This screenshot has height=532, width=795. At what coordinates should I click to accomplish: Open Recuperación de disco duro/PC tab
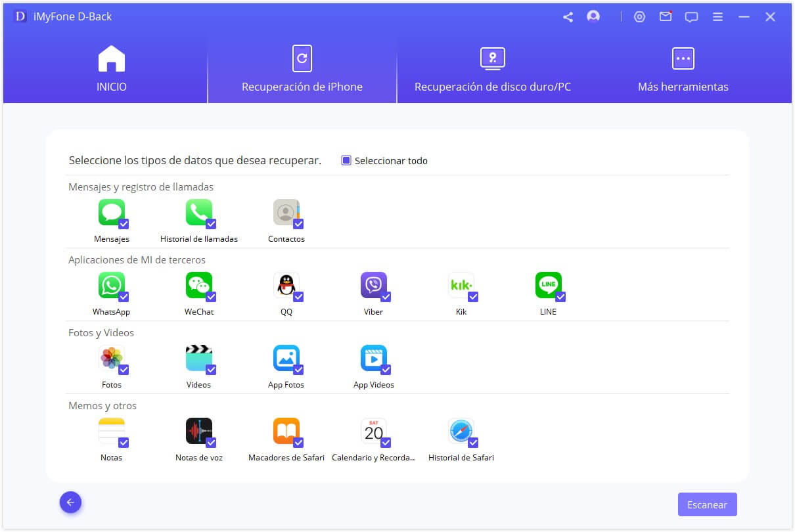point(491,68)
